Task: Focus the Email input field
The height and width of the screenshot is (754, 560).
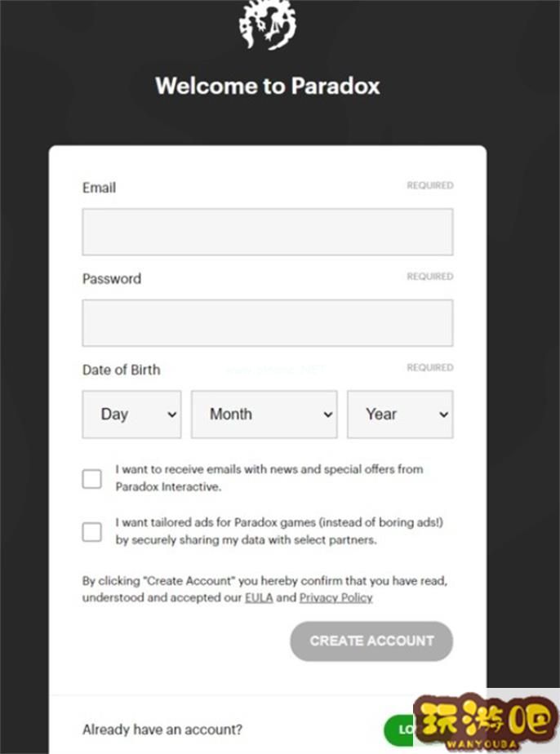Action: [268, 232]
